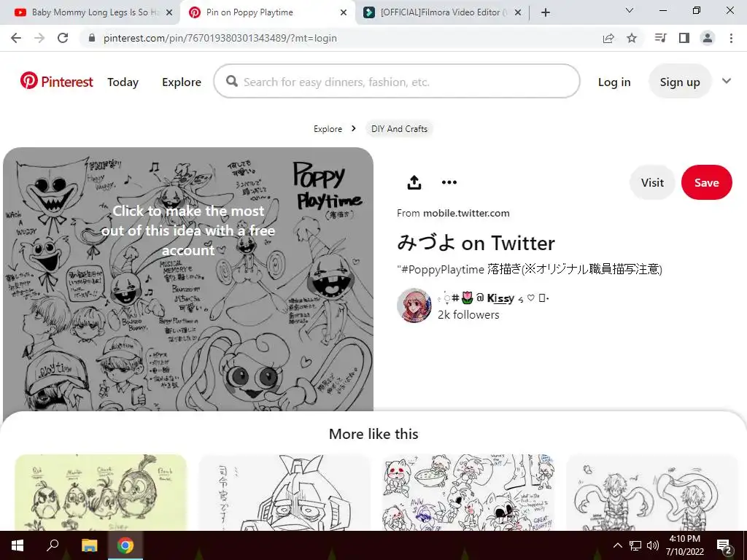Open the three-dot more options menu
The height and width of the screenshot is (560, 747).
tap(449, 182)
